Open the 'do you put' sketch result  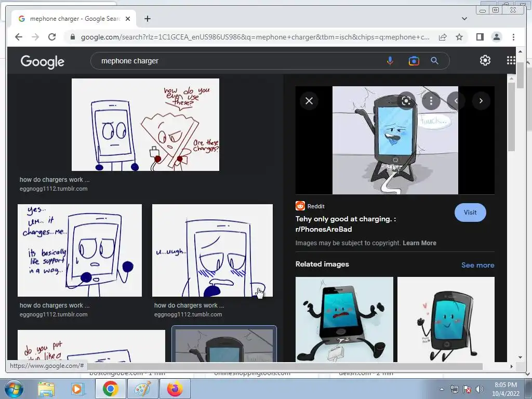click(91, 345)
